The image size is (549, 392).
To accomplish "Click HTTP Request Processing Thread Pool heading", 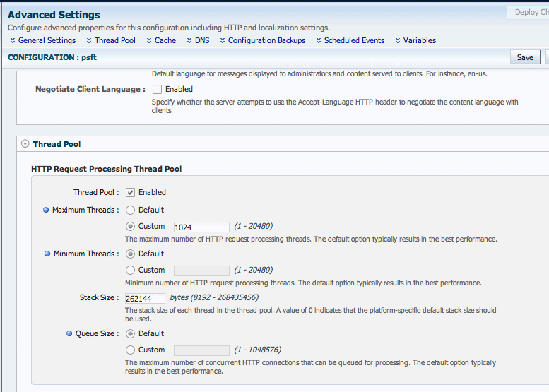I will (107, 169).
